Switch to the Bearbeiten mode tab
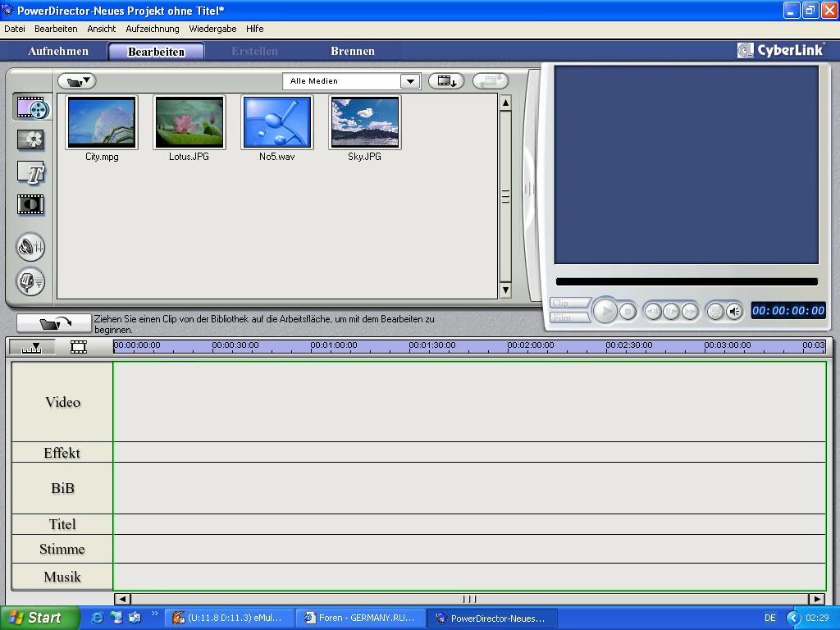The image size is (840, 630). point(156,52)
